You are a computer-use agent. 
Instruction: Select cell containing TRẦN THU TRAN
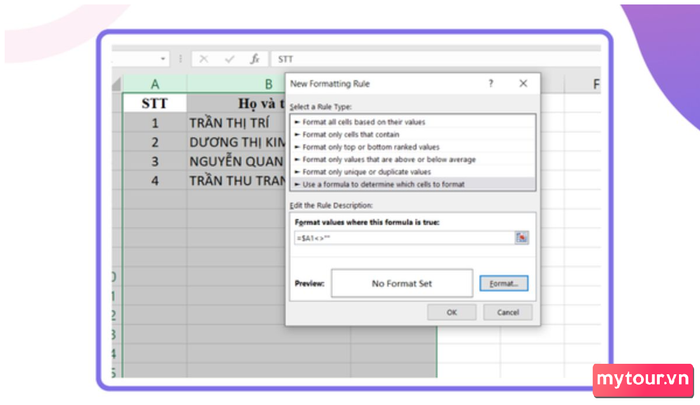(236, 180)
